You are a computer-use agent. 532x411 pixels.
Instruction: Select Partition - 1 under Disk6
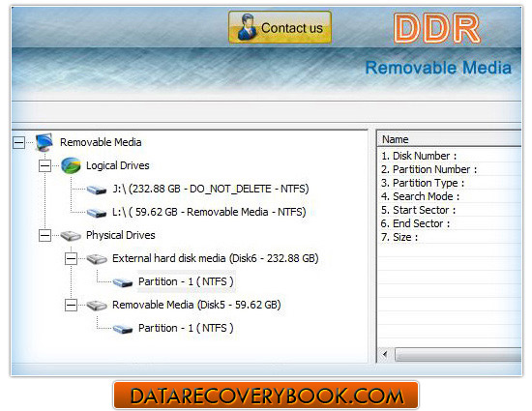click(186, 281)
